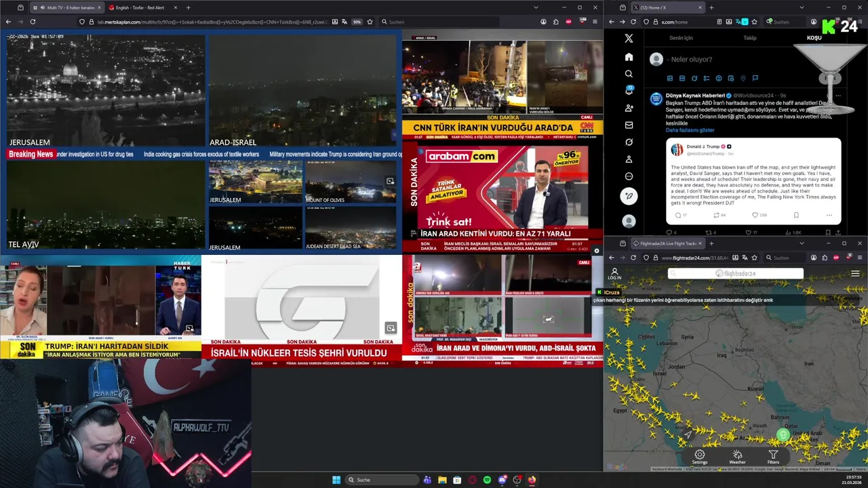Open Flightradar24 hamburger menu
The image size is (868, 488).
855,274
